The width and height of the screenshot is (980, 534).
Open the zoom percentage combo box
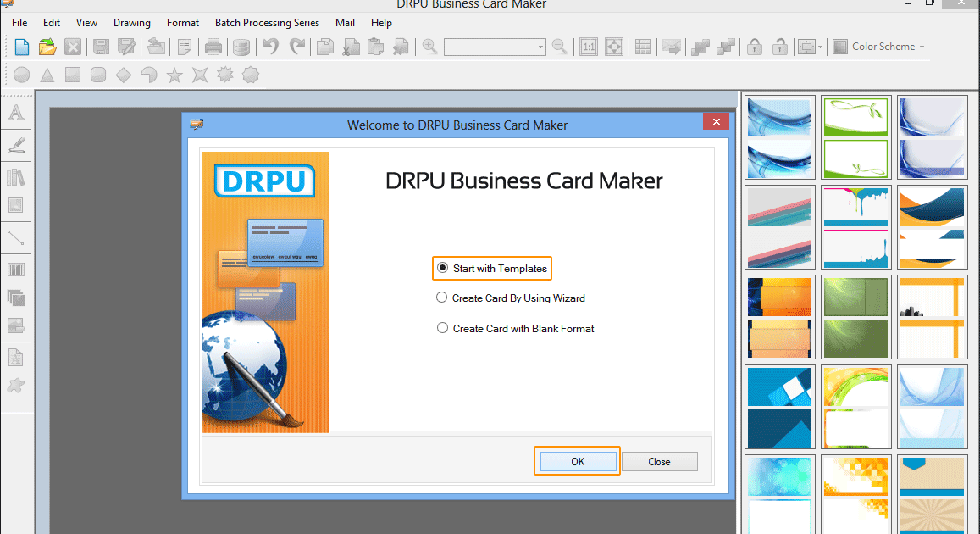click(x=495, y=47)
